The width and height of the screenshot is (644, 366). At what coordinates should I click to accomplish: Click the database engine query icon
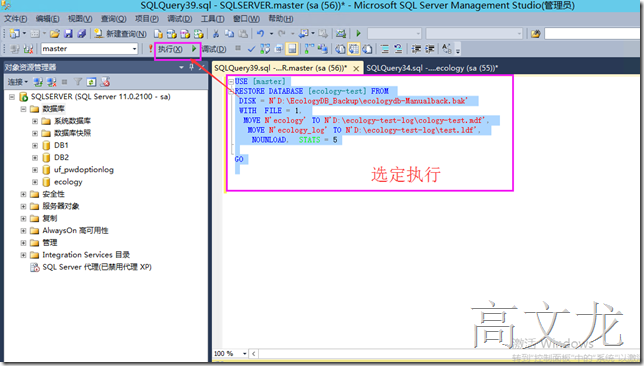[158, 34]
